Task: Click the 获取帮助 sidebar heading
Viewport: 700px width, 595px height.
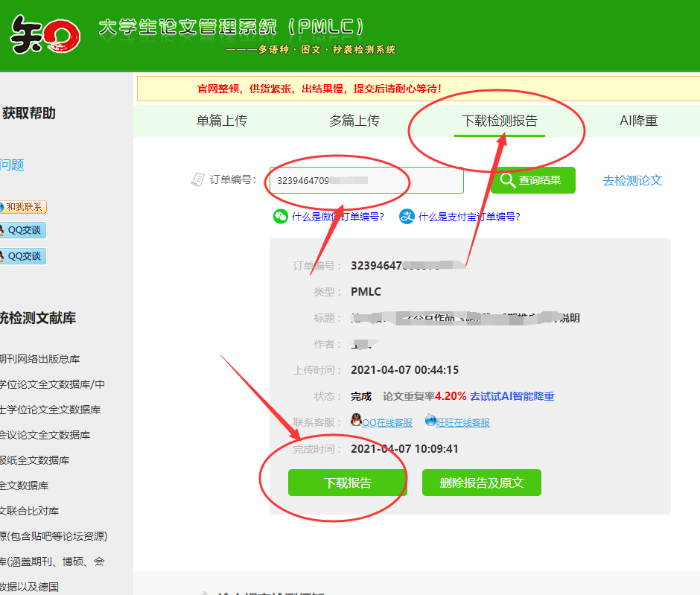Action: [28, 113]
